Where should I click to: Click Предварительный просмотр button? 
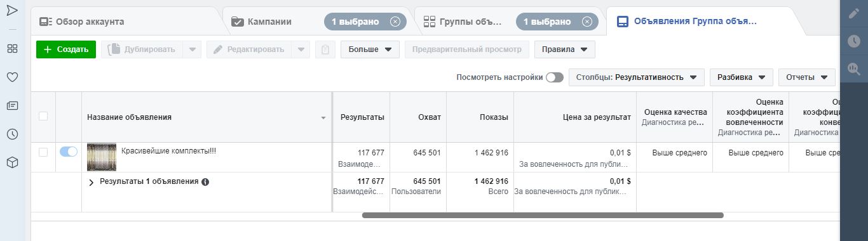click(467, 49)
